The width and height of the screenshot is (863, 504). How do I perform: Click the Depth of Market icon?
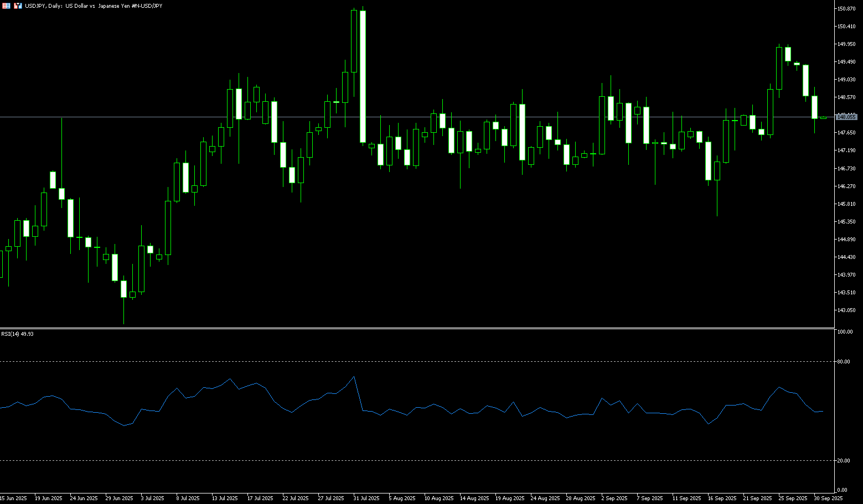pos(6,6)
